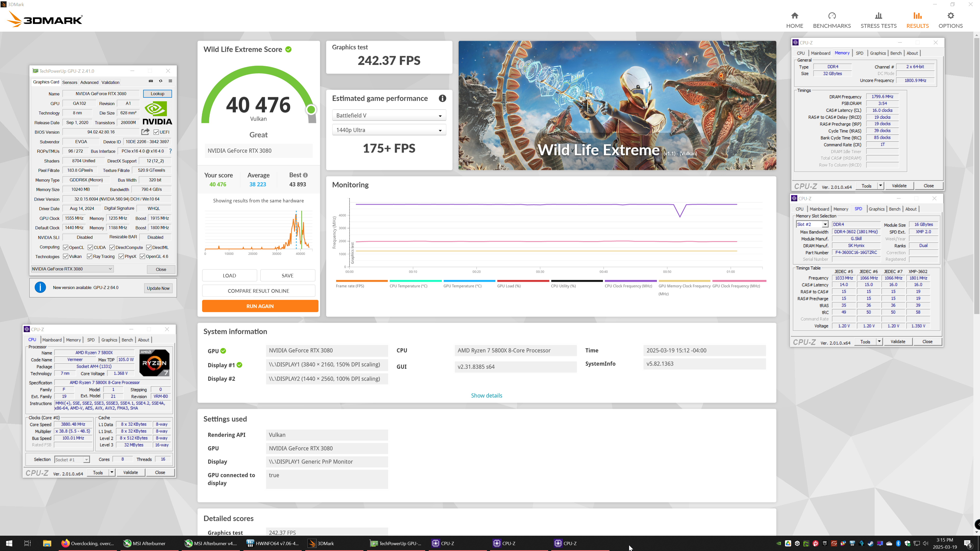Switch to TechPowerUp GPU-Z in the taskbar
The image size is (980, 551).
(x=396, y=543)
